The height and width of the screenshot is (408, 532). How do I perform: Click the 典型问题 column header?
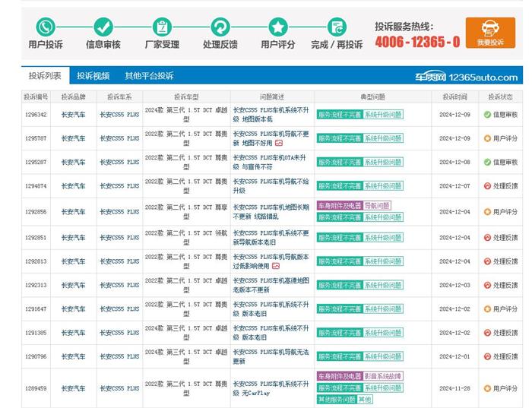(x=372, y=97)
